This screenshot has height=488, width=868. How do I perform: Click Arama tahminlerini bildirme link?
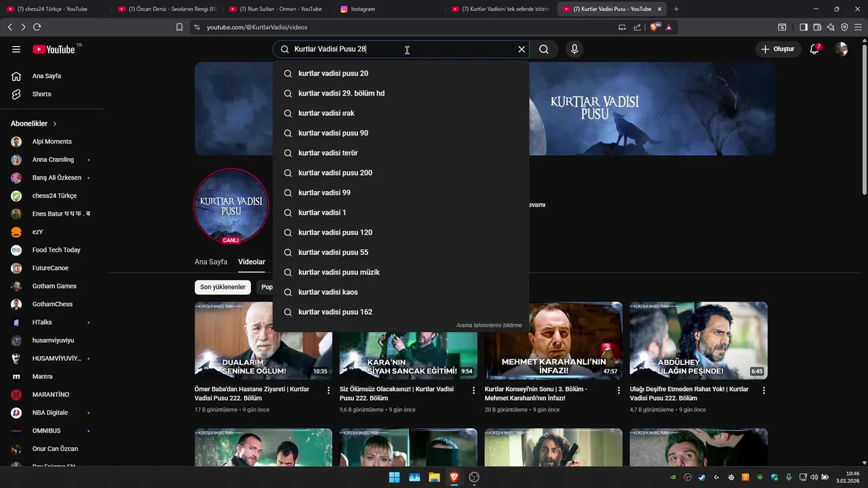point(489,325)
